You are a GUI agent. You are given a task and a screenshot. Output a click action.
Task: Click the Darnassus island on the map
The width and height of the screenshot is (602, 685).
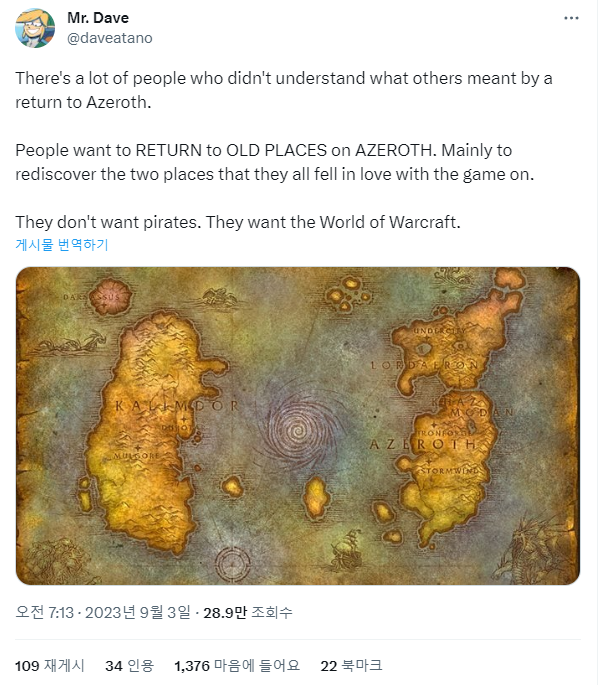pyautogui.click(x=111, y=297)
